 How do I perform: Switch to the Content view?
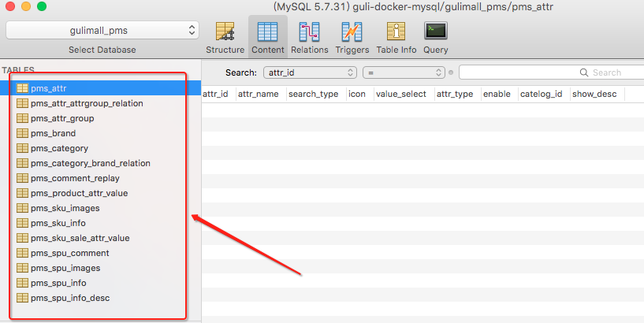click(x=267, y=32)
